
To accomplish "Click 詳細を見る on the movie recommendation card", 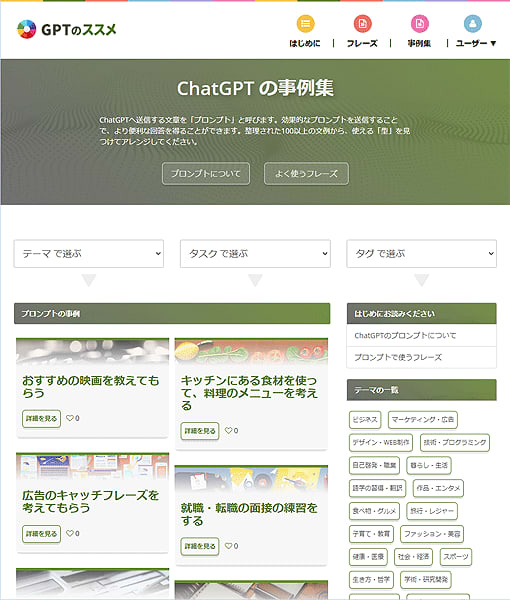I will 41,419.
